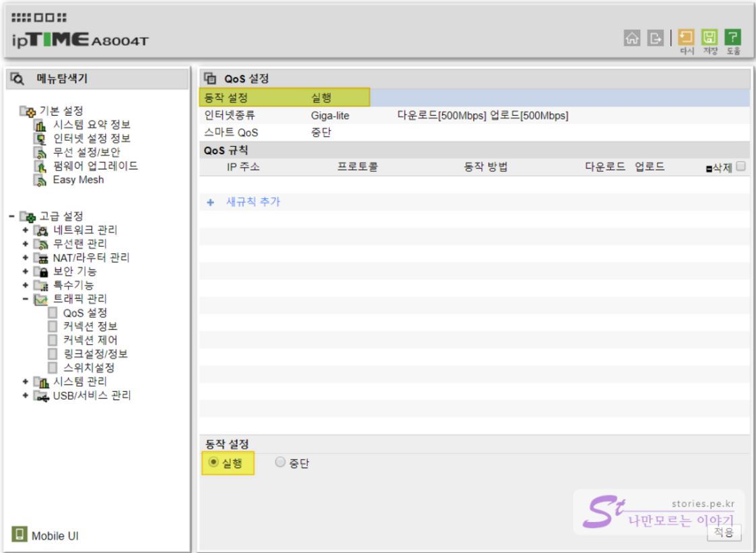The width and height of the screenshot is (756, 553).
Task: Click the Mobile UI phone icon
Action: 20,535
